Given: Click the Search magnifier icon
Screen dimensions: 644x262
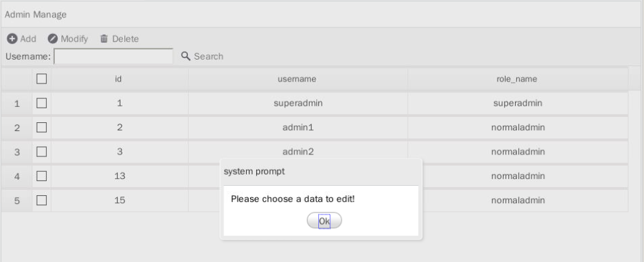Looking at the screenshot, I should (186, 56).
